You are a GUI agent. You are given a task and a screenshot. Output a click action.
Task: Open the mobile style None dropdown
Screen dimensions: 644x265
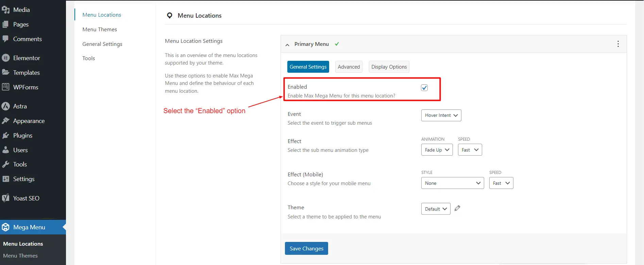pos(453,183)
